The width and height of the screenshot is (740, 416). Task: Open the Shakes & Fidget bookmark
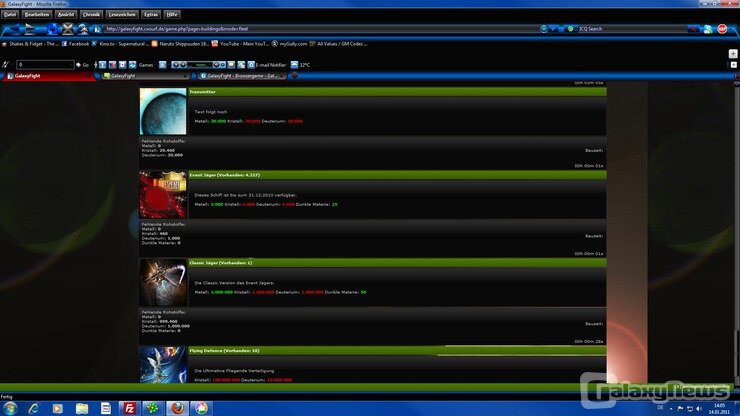[x=29, y=44]
